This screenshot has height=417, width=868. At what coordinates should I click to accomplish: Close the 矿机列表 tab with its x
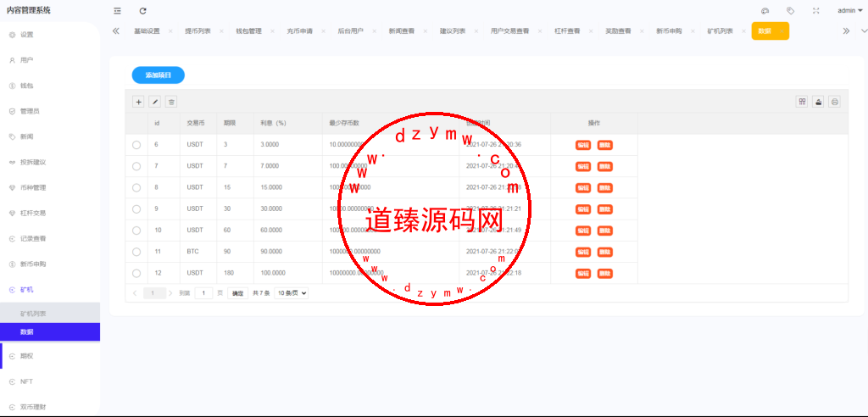[743, 31]
